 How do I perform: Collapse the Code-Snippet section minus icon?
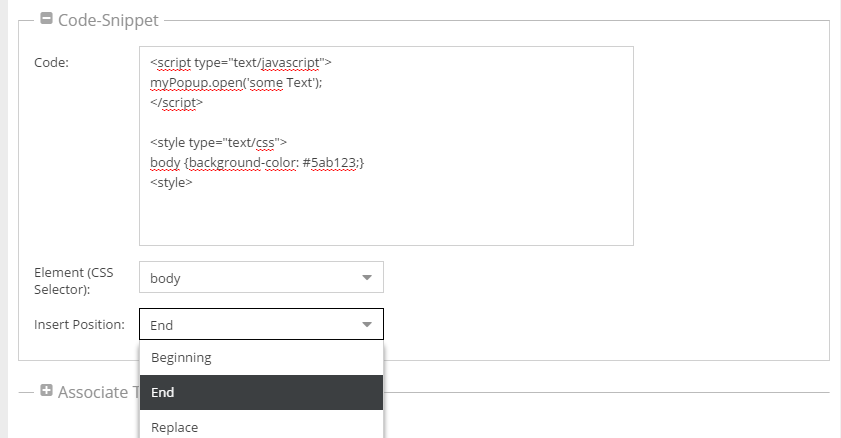pyautogui.click(x=46, y=18)
